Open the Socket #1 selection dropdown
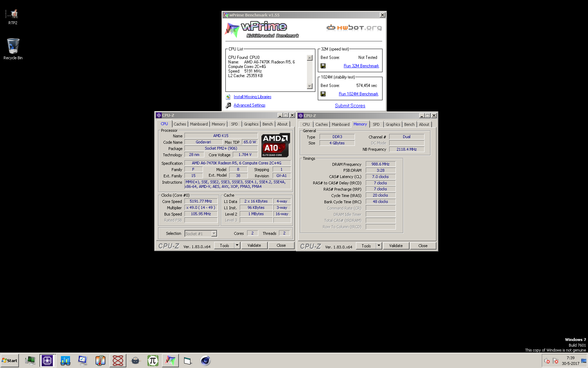 tap(201, 233)
